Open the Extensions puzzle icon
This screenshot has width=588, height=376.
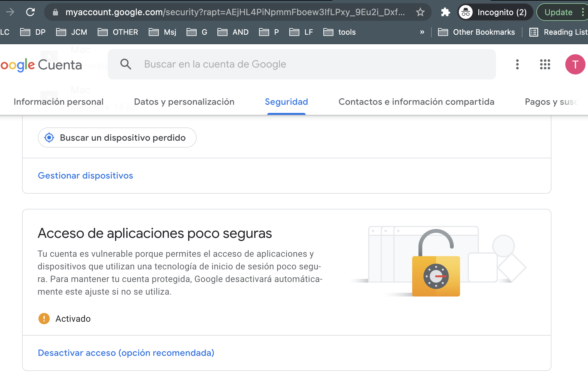coord(445,12)
